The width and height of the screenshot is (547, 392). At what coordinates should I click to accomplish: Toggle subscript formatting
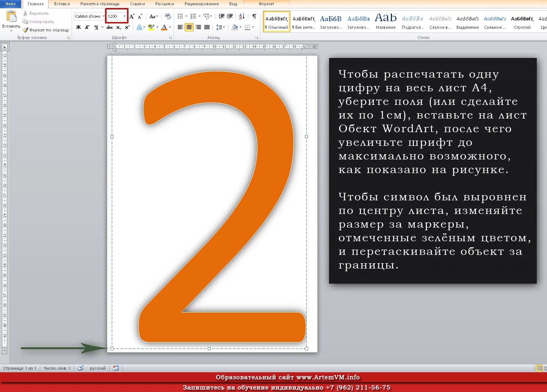click(118, 27)
